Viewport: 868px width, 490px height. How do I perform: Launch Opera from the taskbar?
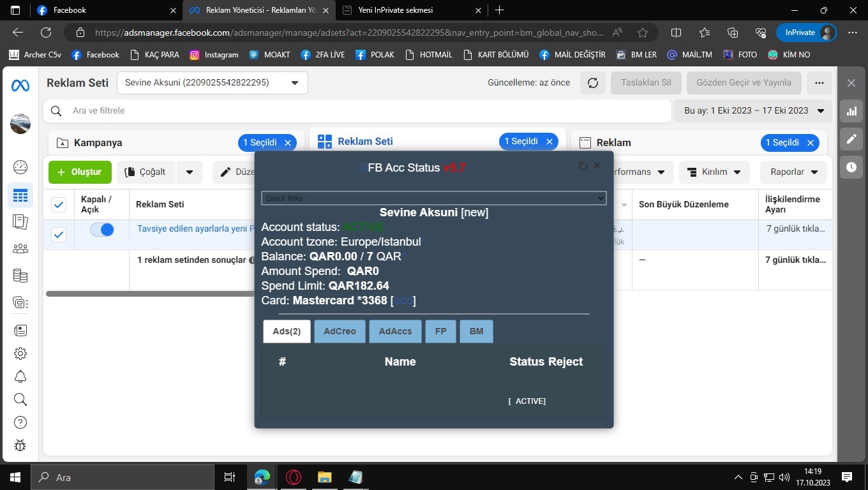tap(294, 477)
